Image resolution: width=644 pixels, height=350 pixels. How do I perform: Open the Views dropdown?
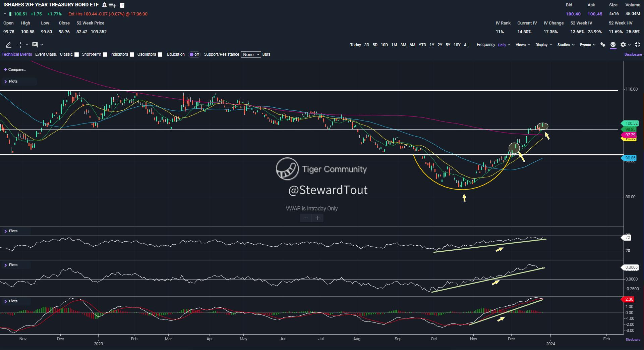[x=523, y=45]
